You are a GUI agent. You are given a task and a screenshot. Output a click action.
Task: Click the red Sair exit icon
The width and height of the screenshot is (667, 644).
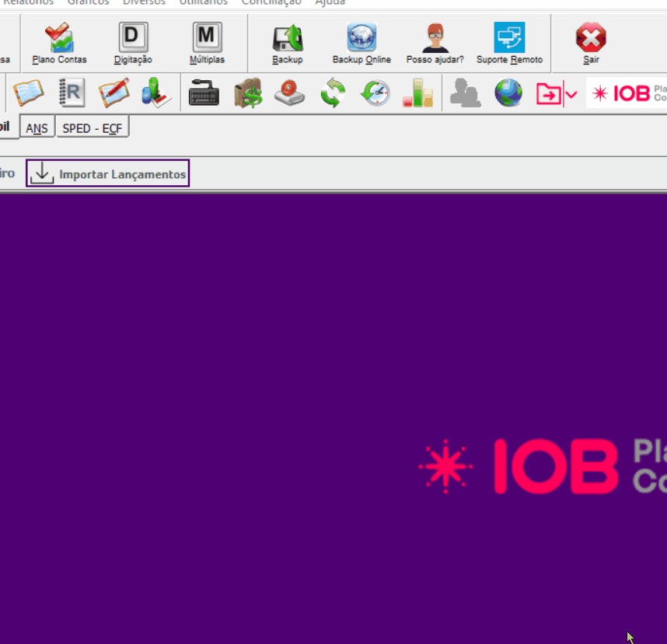[591, 44]
